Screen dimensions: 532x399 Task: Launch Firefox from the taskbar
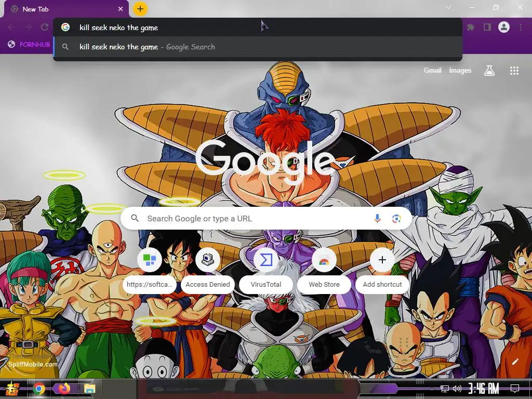64,389
